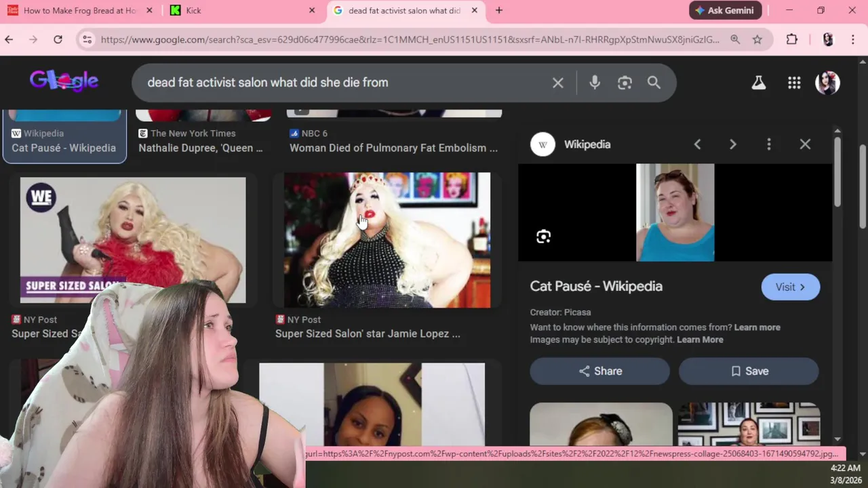Open the Extensions puzzle menu
This screenshot has width=868, height=488.
tap(792, 39)
